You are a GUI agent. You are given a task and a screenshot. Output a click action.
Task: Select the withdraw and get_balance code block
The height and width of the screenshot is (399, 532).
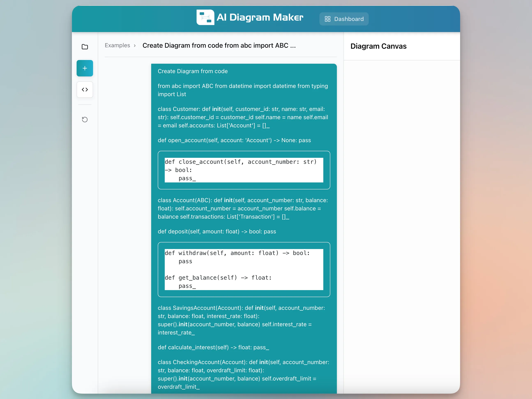click(x=244, y=269)
